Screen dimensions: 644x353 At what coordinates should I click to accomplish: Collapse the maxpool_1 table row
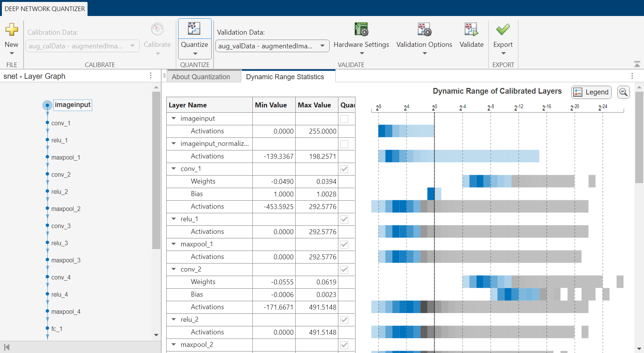[174, 244]
